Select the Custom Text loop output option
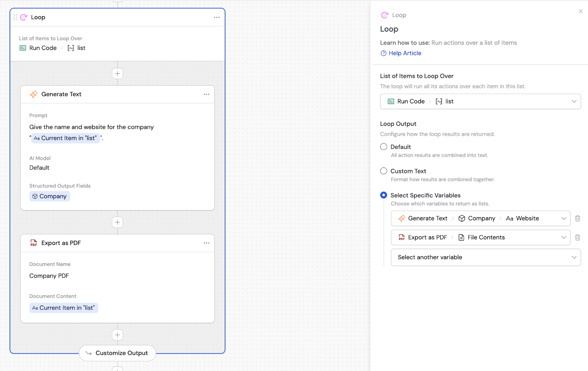Image resolution: width=588 pixels, height=371 pixels. pyautogui.click(x=384, y=171)
